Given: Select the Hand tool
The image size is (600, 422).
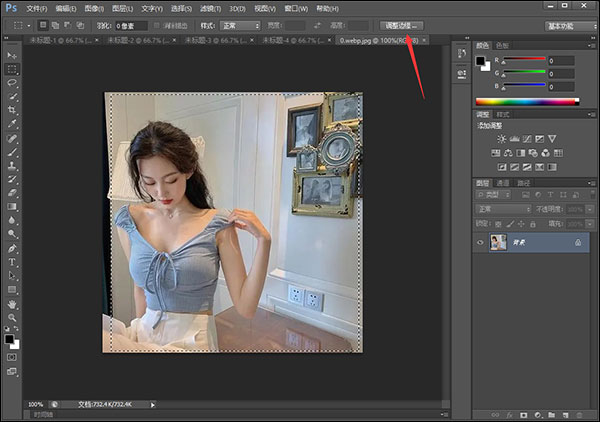Looking at the screenshot, I should 12,303.
